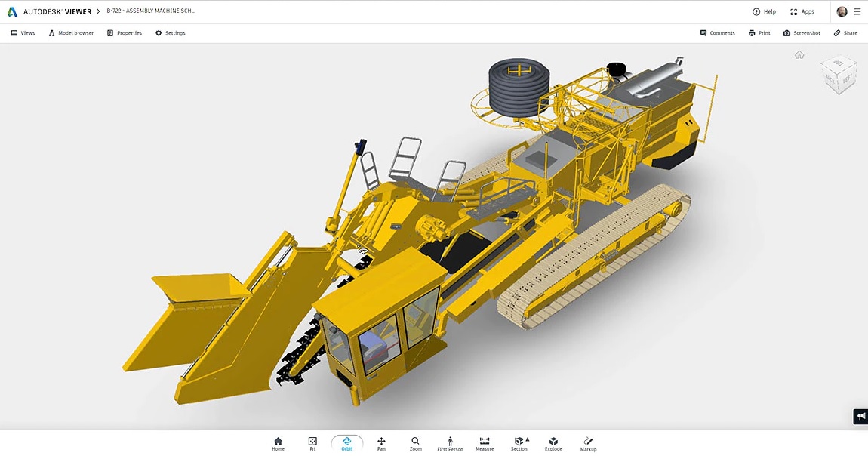Select the Home view tool
Screen dimensions: 868x456
pos(278,444)
